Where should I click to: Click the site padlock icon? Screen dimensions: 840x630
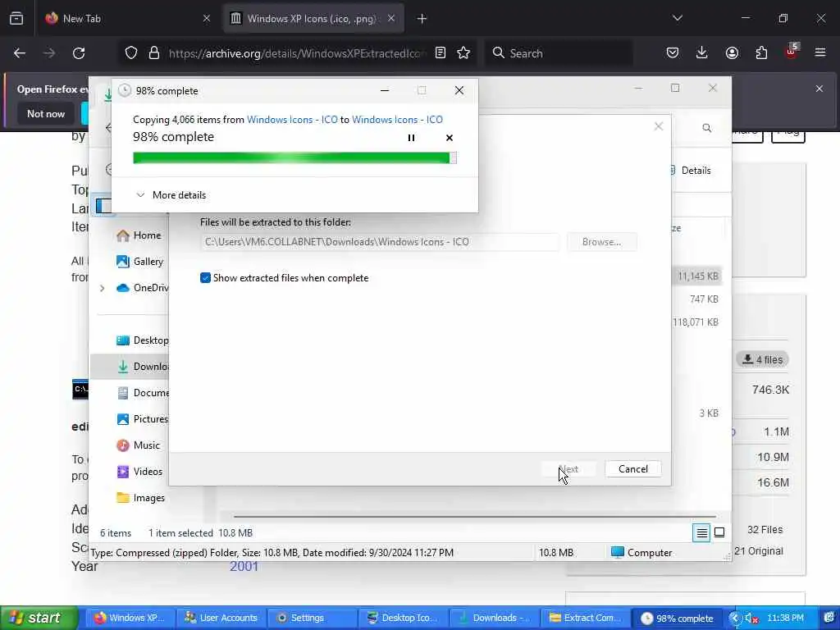(x=154, y=53)
